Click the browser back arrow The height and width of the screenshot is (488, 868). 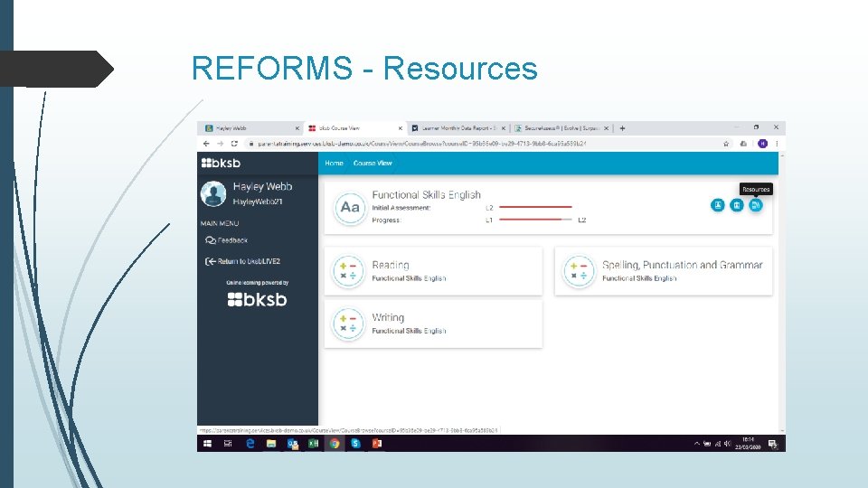tap(206, 144)
